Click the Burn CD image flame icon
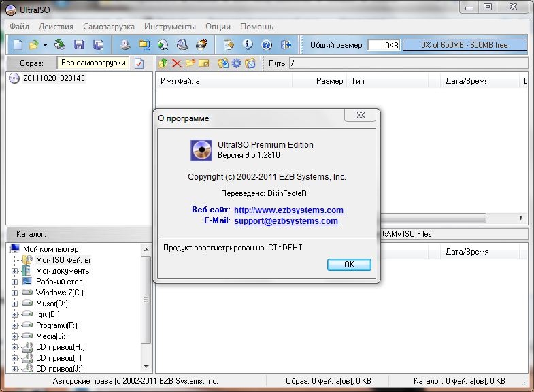This screenshot has width=534, height=392. tap(202, 45)
